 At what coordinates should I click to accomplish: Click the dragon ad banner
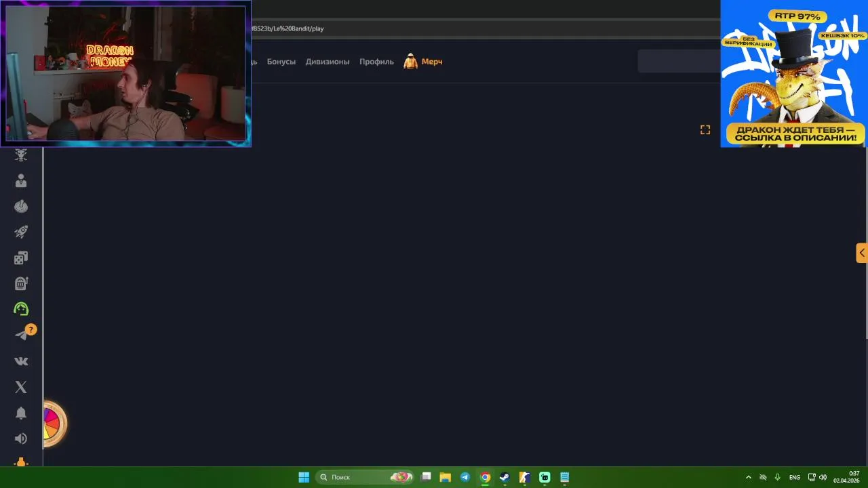point(793,73)
